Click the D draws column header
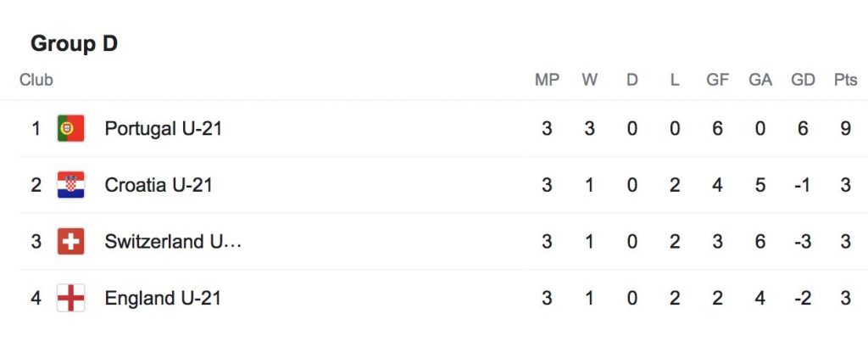Screen dimensions: 868x353 click(632, 81)
